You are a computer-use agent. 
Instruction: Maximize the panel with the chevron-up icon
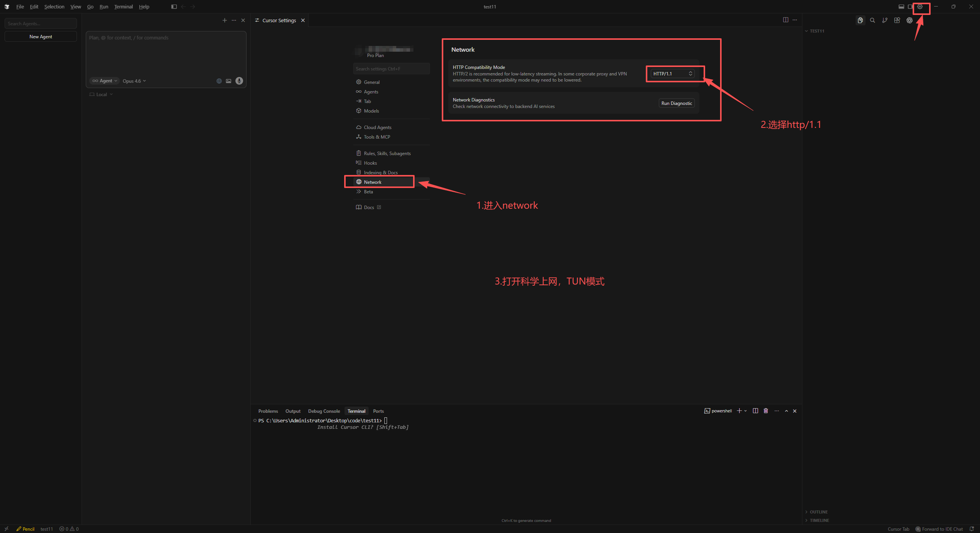pyautogui.click(x=786, y=411)
